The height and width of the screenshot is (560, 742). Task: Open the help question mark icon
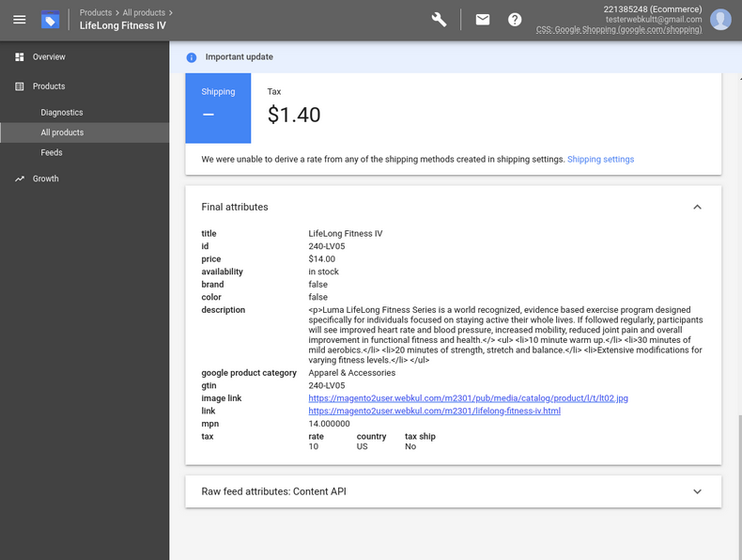click(x=515, y=20)
